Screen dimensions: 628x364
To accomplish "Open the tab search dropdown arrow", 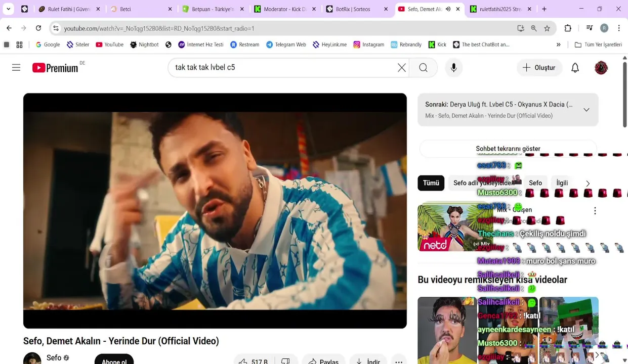I will pyautogui.click(x=8, y=9).
